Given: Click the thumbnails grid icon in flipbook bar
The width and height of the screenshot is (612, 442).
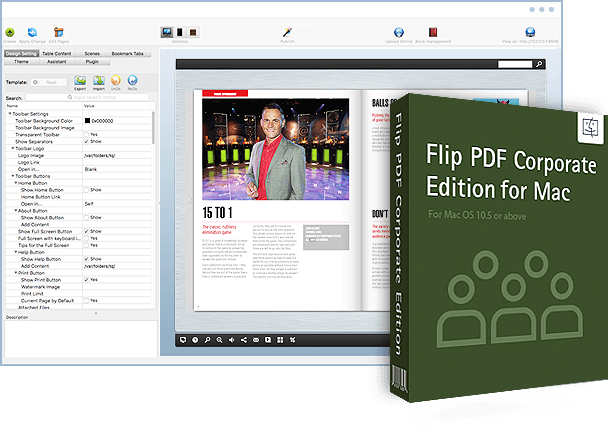Looking at the screenshot, I should tap(280, 340).
